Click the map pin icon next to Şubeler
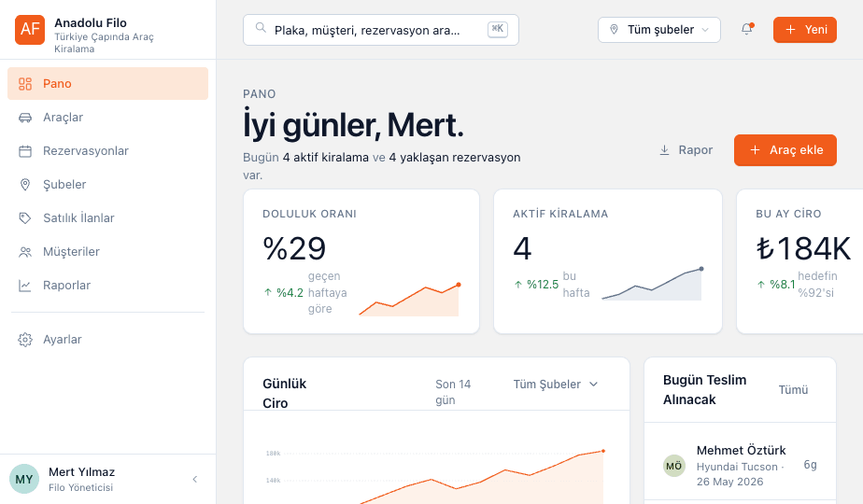 [x=25, y=184]
